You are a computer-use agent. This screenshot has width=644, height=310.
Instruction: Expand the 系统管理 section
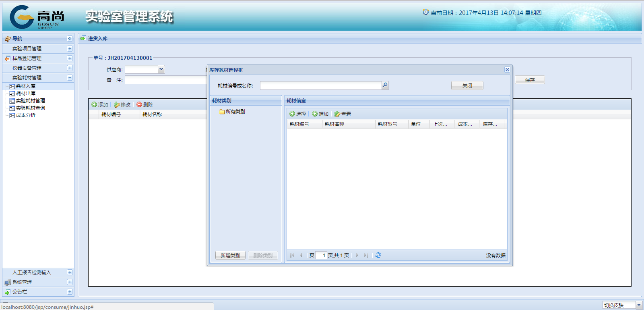click(70, 282)
